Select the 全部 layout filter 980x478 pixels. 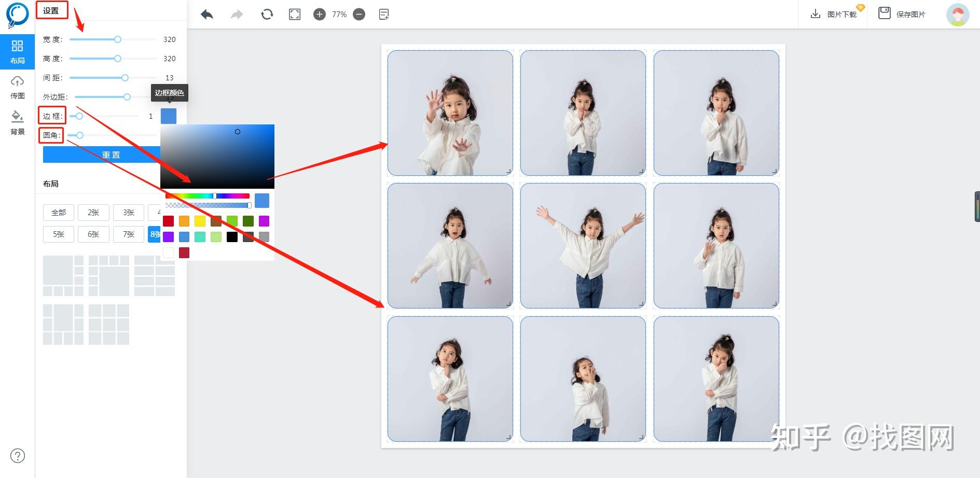[59, 213]
